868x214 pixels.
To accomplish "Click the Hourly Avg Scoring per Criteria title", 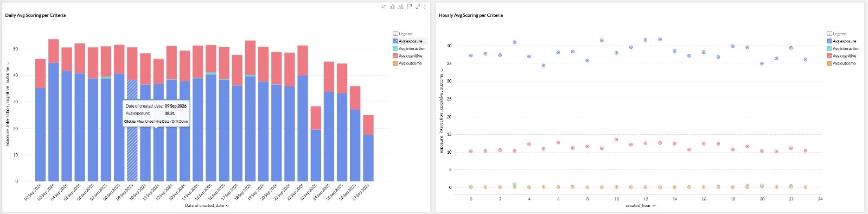I will pos(471,15).
